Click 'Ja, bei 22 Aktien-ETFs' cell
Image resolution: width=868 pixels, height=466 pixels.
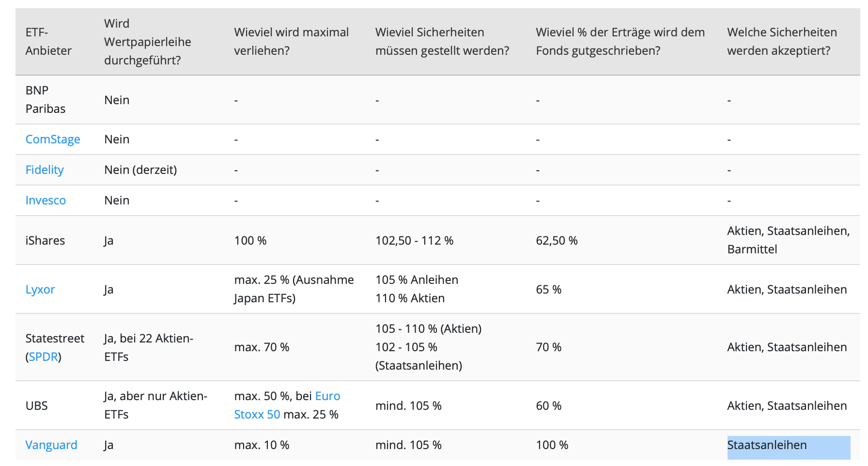pyautogui.click(x=148, y=347)
